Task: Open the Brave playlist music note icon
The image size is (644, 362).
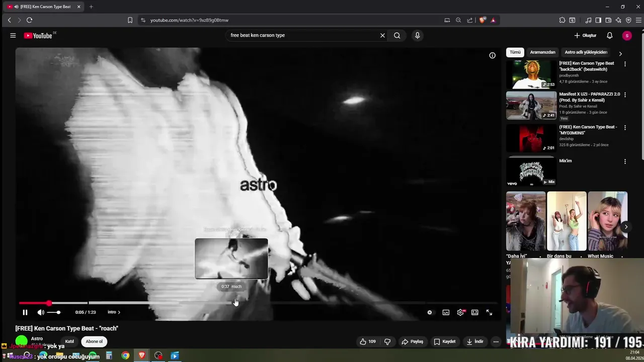Action: [x=588, y=20]
